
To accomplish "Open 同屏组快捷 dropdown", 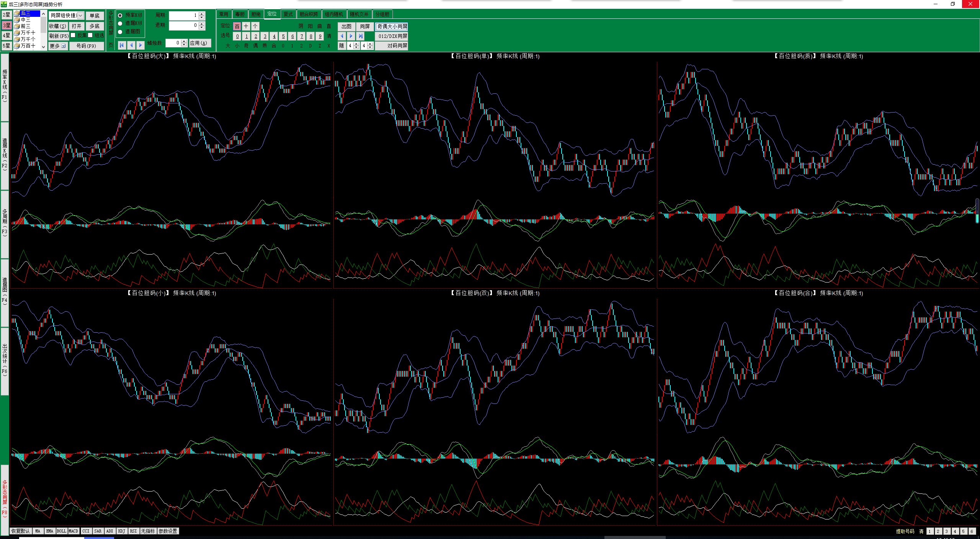I will (x=80, y=16).
